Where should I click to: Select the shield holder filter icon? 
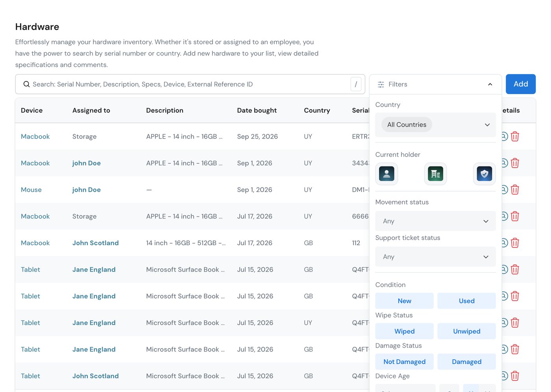click(484, 174)
